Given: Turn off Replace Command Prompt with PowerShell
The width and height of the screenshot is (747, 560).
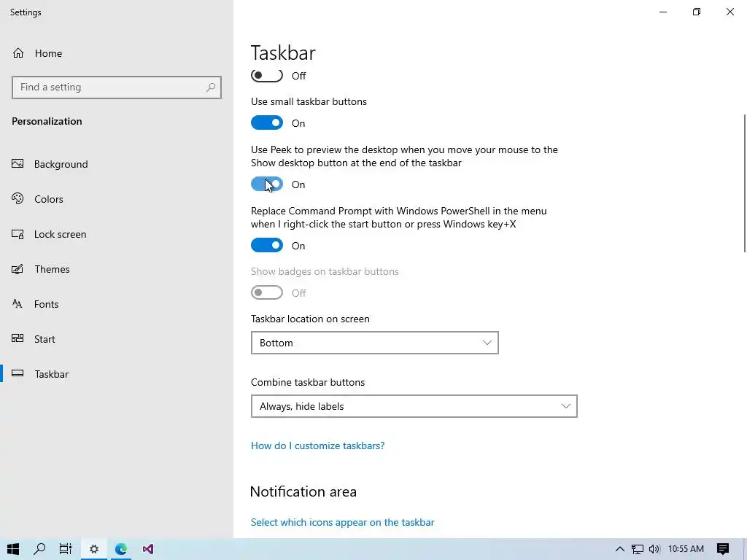Looking at the screenshot, I should 267,245.
